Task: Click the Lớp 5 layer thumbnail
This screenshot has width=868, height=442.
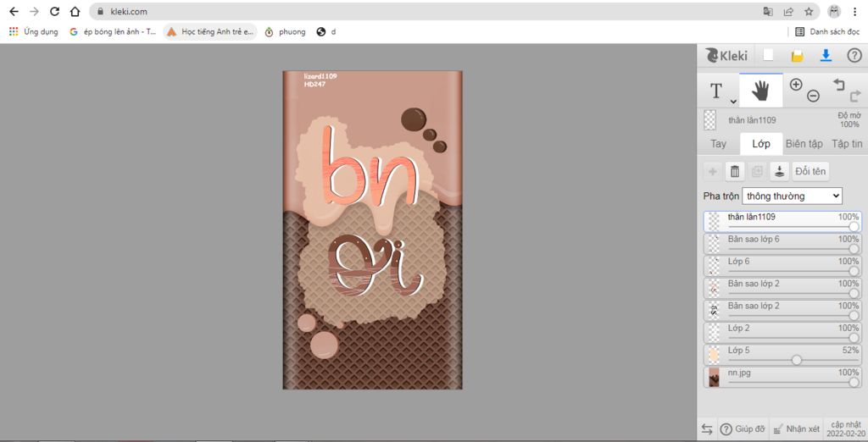Action: [x=714, y=355]
